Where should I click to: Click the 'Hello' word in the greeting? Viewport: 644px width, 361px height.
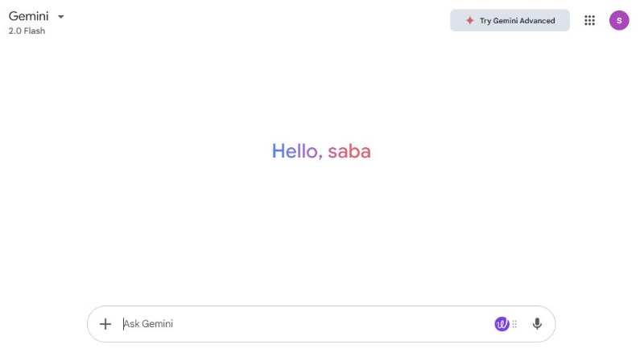[295, 151]
